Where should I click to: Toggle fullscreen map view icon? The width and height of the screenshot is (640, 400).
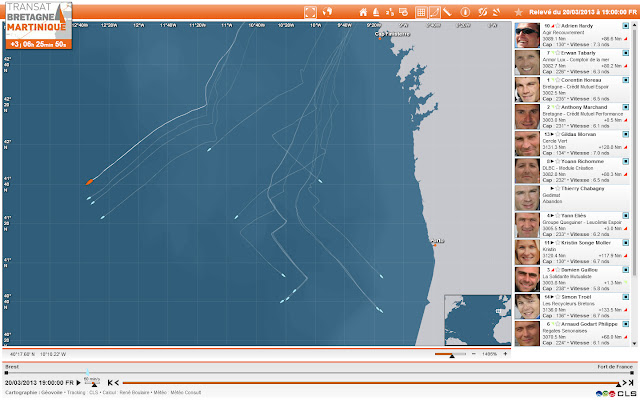tap(310, 12)
